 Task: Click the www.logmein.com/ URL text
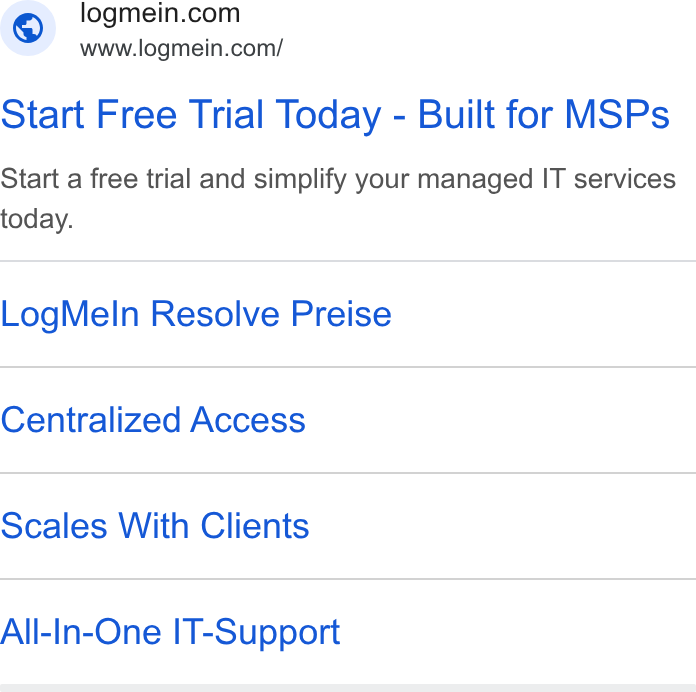181,48
